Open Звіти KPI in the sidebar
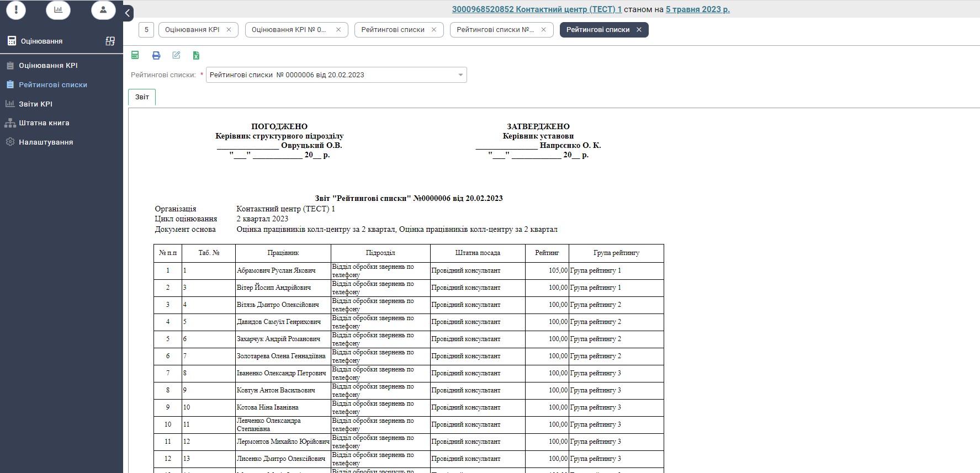This screenshot has width=980, height=473. tap(35, 104)
